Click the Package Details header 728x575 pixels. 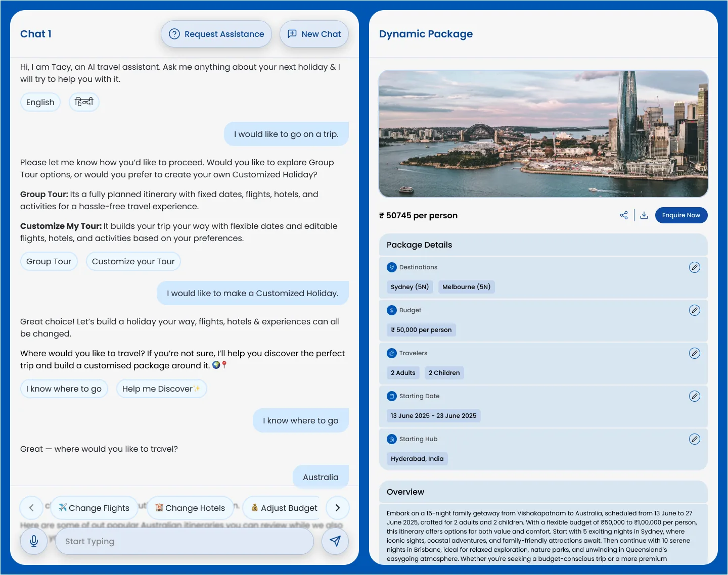[543, 245]
